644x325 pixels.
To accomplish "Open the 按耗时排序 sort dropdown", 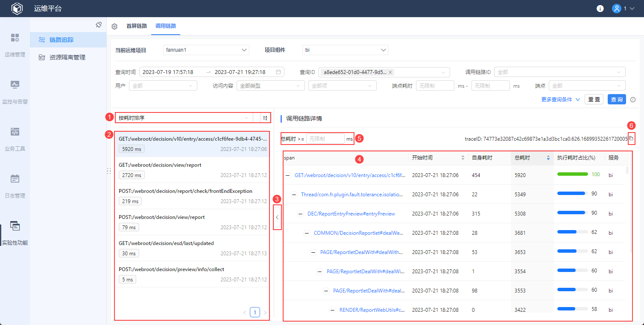I will click(x=184, y=118).
